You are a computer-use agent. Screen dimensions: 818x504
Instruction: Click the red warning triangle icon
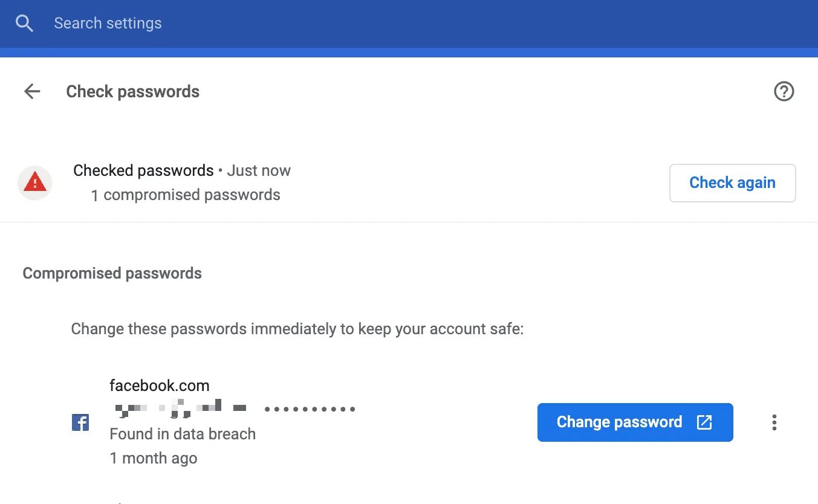[35, 183]
